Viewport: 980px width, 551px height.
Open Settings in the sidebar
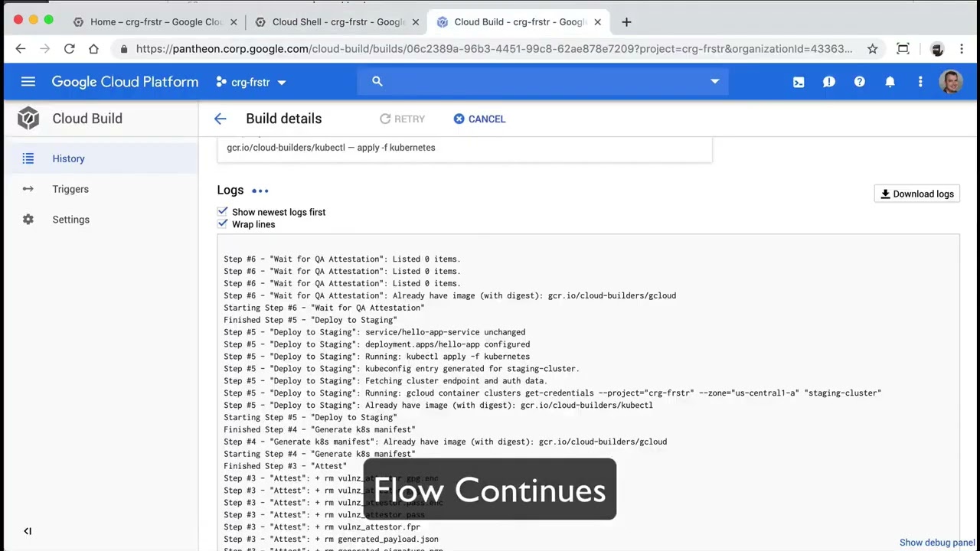point(101,220)
